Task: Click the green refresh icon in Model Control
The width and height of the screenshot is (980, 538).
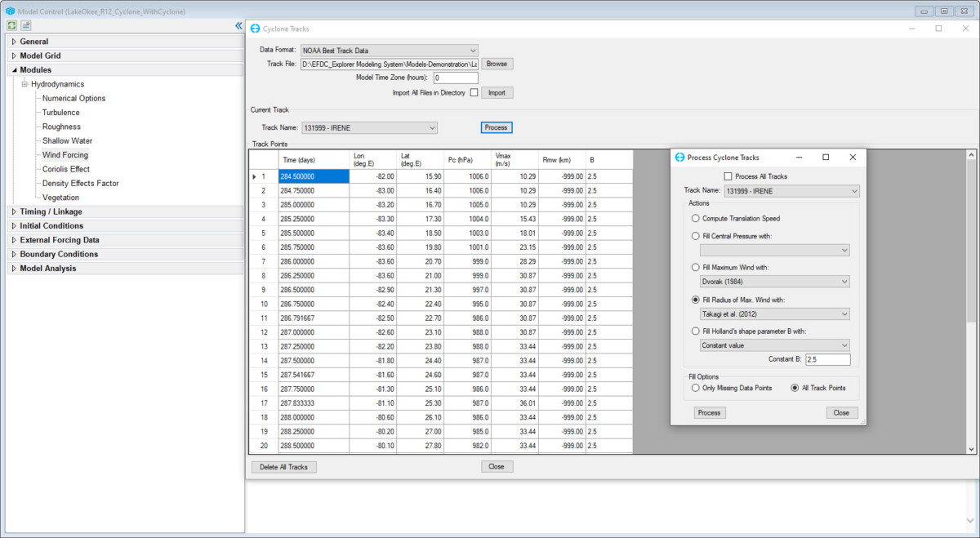Action: tap(12, 26)
